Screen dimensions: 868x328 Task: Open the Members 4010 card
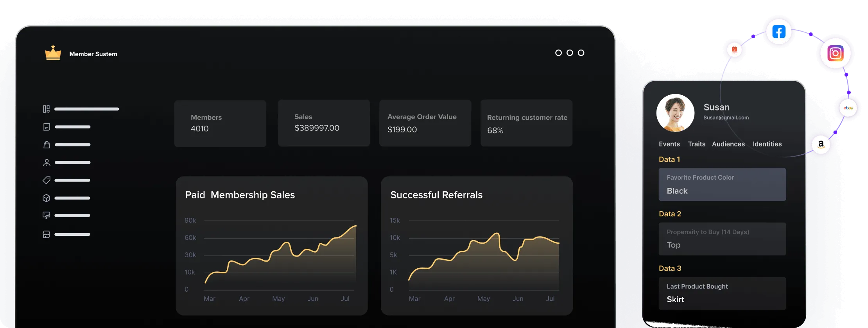tap(220, 123)
